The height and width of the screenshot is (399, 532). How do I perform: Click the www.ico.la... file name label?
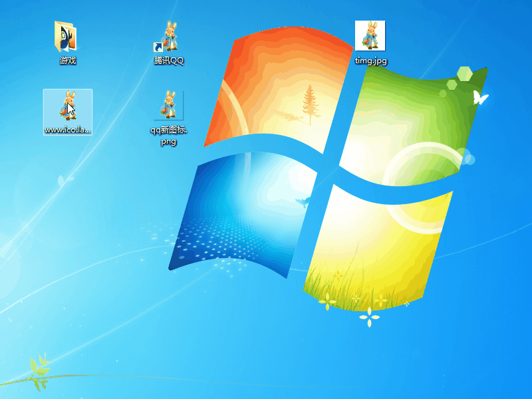(68, 130)
